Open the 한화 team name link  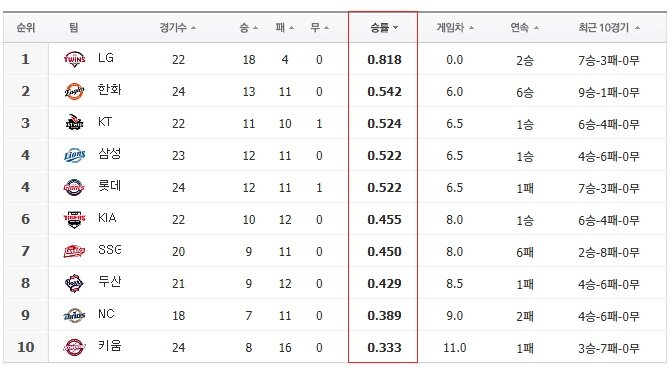coord(110,89)
